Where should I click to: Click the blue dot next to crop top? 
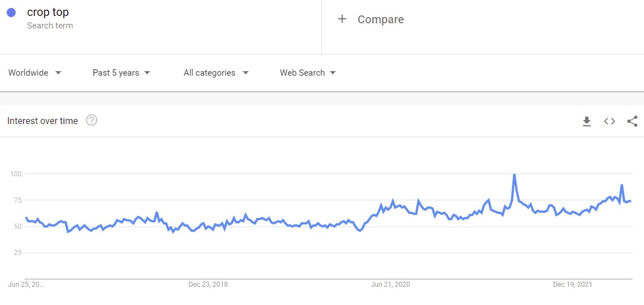pyautogui.click(x=11, y=13)
